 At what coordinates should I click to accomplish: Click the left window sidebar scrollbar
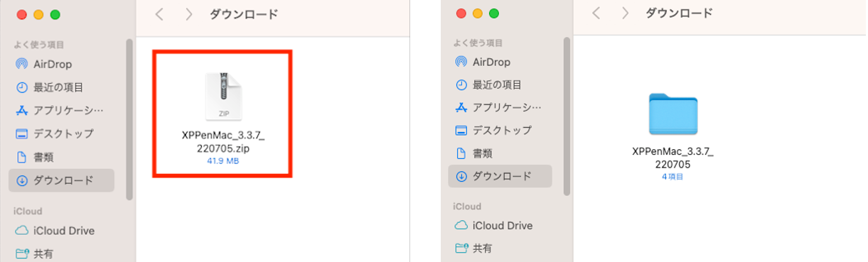pyautogui.click(x=129, y=119)
